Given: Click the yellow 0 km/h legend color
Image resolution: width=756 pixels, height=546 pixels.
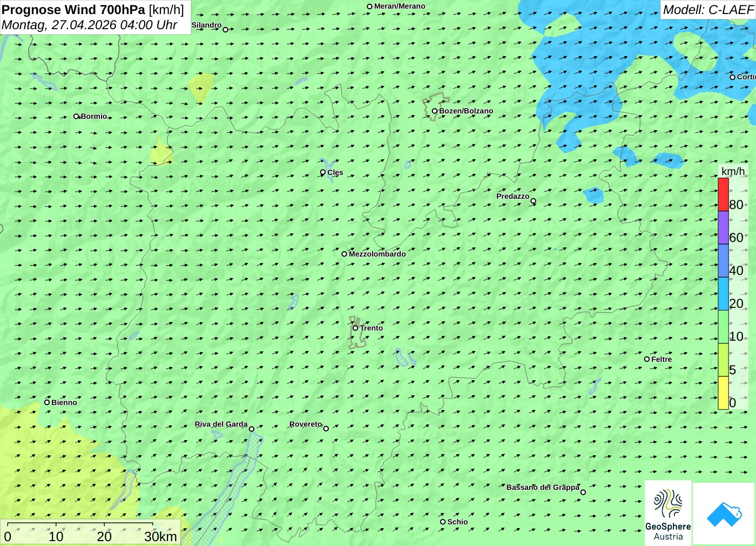Looking at the screenshot, I should pyautogui.click(x=723, y=393).
